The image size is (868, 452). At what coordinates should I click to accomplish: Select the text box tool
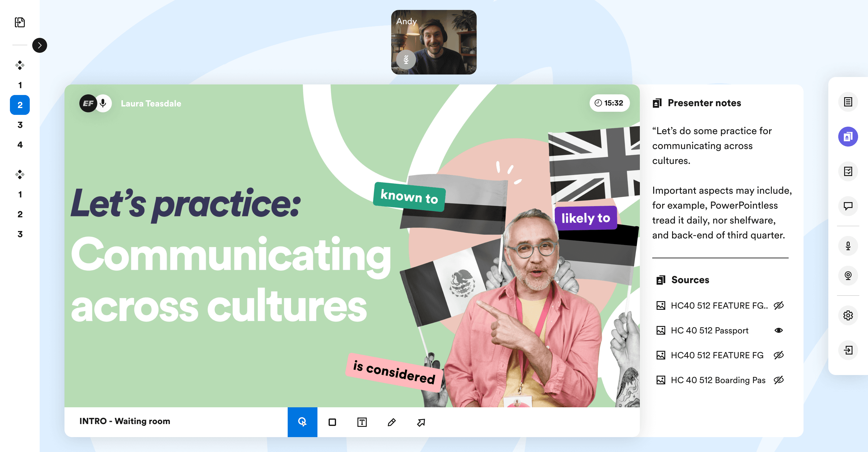click(362, 422)
